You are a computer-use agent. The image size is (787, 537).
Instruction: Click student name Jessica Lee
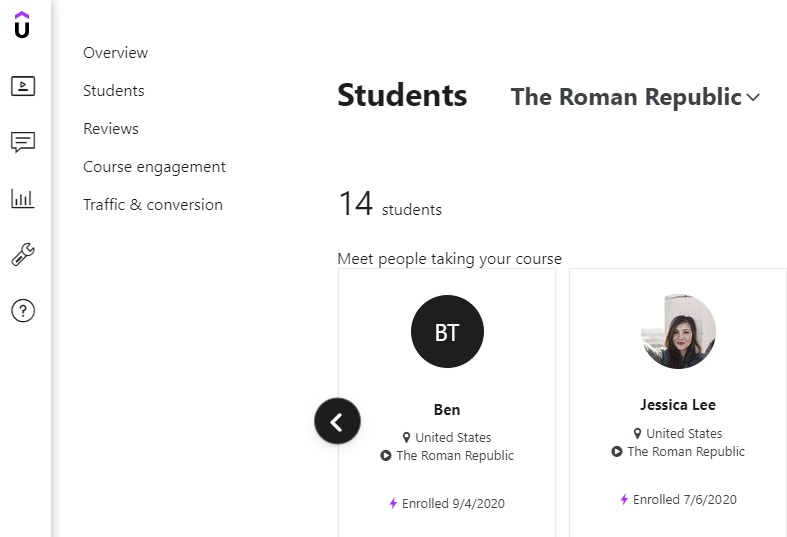[x=677, y=405]
